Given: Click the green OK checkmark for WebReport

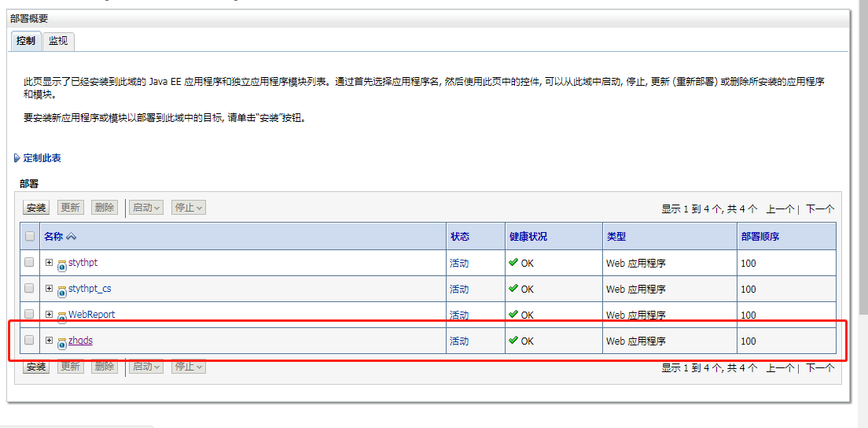Looking at the screenshot, I should click(x=513, y=315).
